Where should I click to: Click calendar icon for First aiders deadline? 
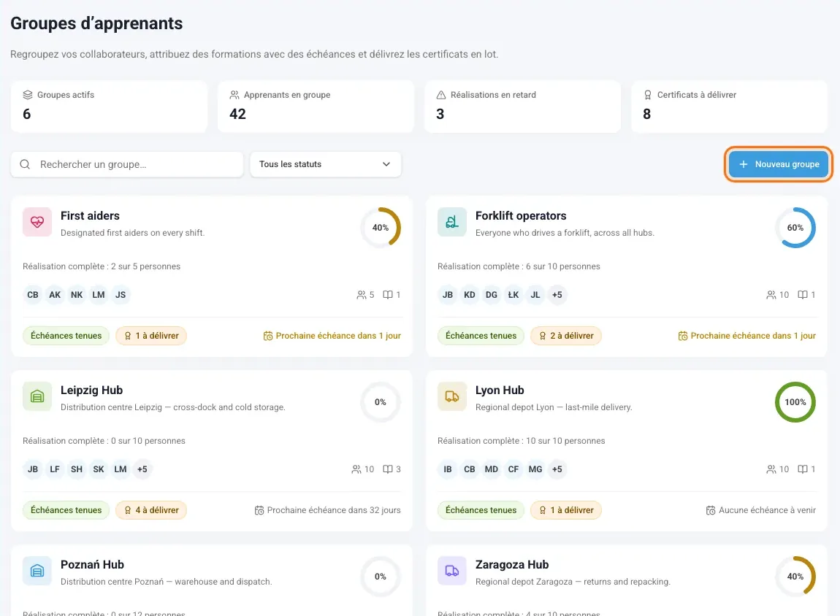(268, 336)
